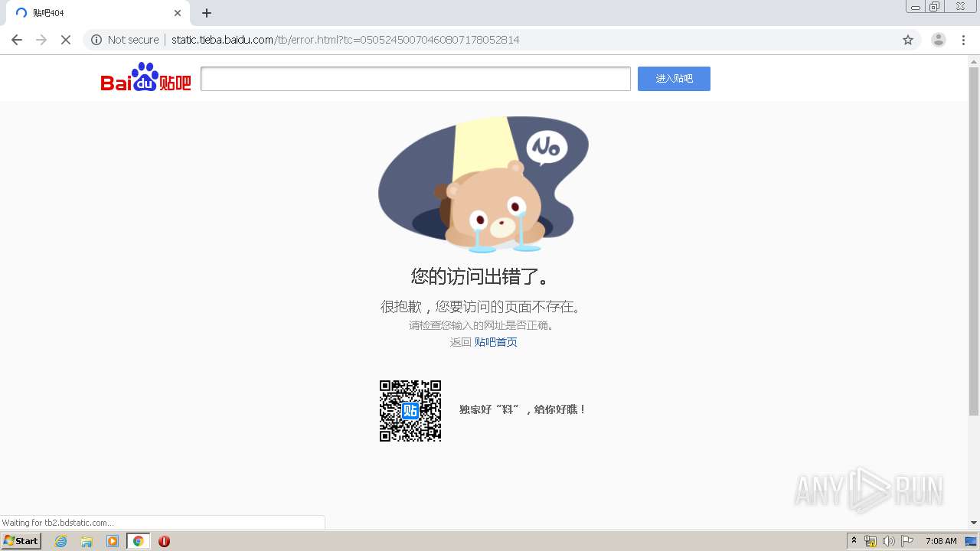
Task: Click the 7:08 AM taskbar clock
Action: pos(941,541)
